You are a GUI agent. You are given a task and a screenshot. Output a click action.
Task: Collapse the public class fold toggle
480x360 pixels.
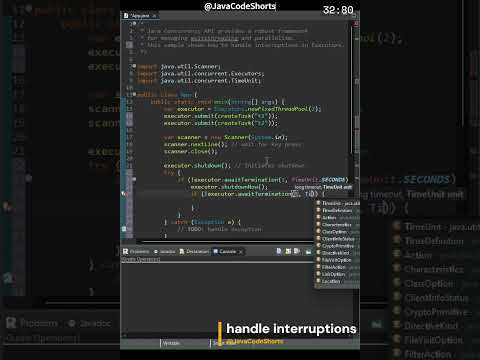134,95
